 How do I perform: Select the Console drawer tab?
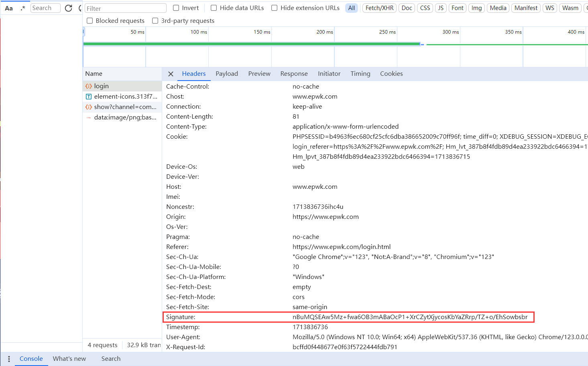click(x=31, y=359)
